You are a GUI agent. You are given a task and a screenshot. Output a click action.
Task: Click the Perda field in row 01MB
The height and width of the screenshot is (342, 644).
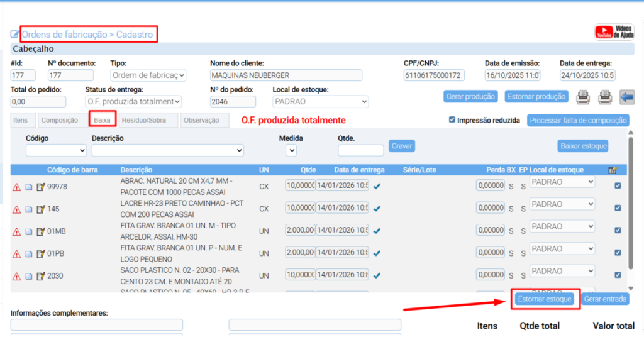point(491,230)
